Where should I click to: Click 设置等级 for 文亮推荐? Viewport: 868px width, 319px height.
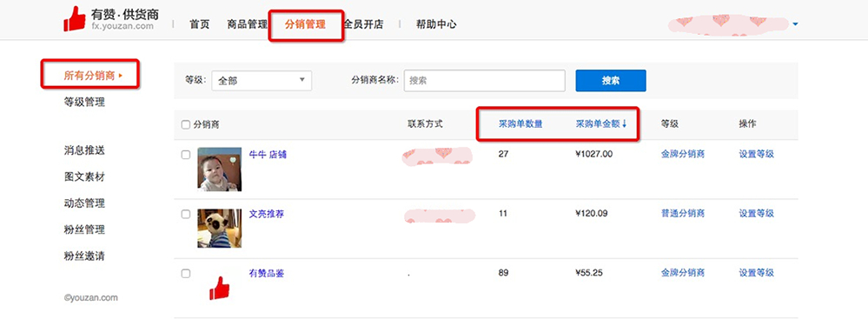click(x=756, y=213)
